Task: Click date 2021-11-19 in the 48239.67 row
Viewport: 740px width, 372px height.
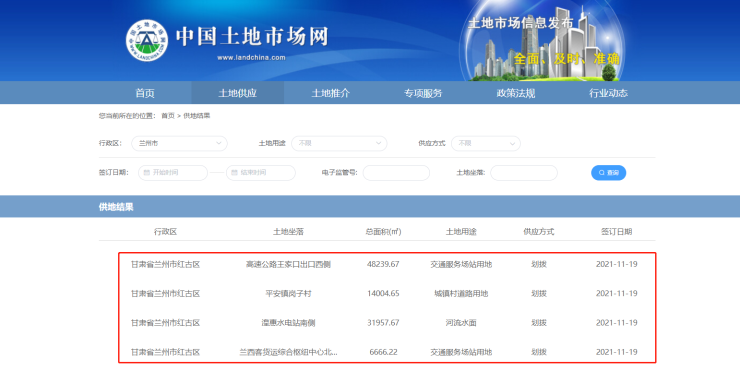Action: click(x=616, y=264)
